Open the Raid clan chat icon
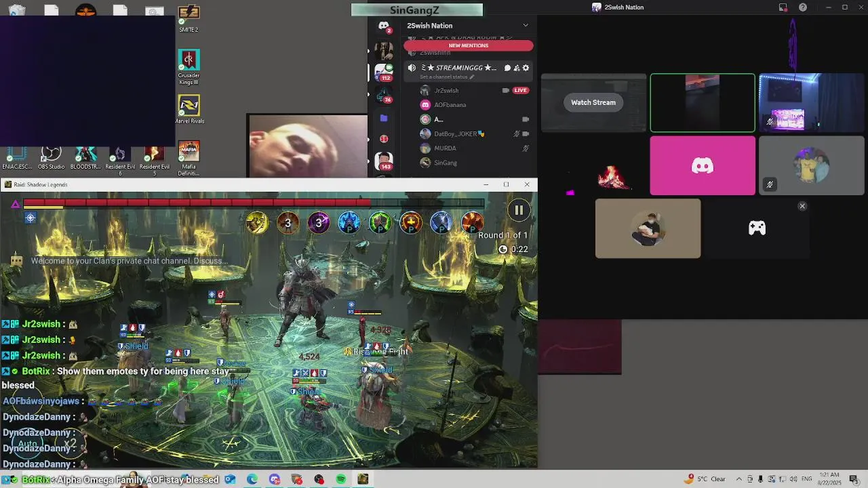 (16, 260)
